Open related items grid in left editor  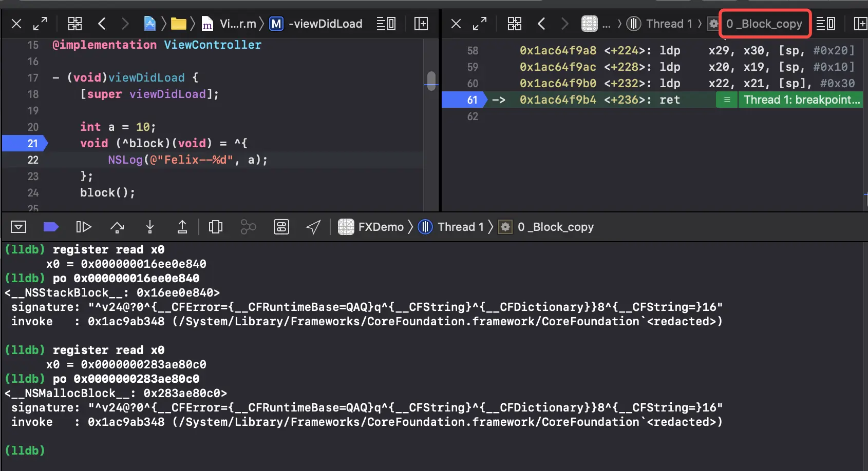(x=75, y=24)
